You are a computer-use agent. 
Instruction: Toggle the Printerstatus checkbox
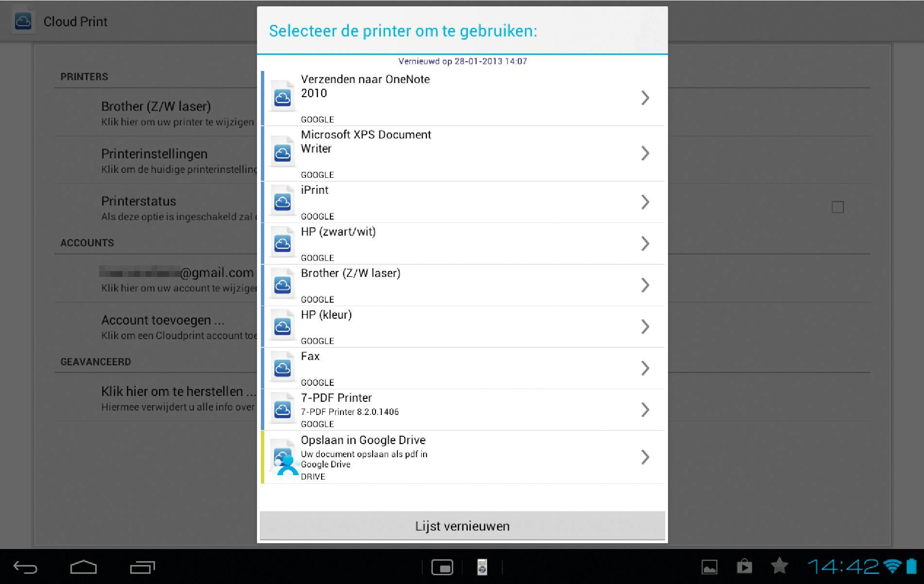pyautogui.click(x=838, y=207)
